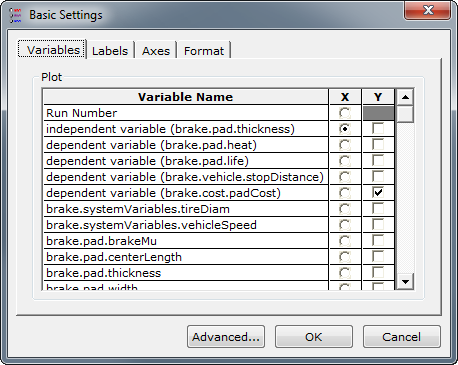Set brake.pad.heat as X axis
The image size is (458, 365).
(x=344, y=145)
